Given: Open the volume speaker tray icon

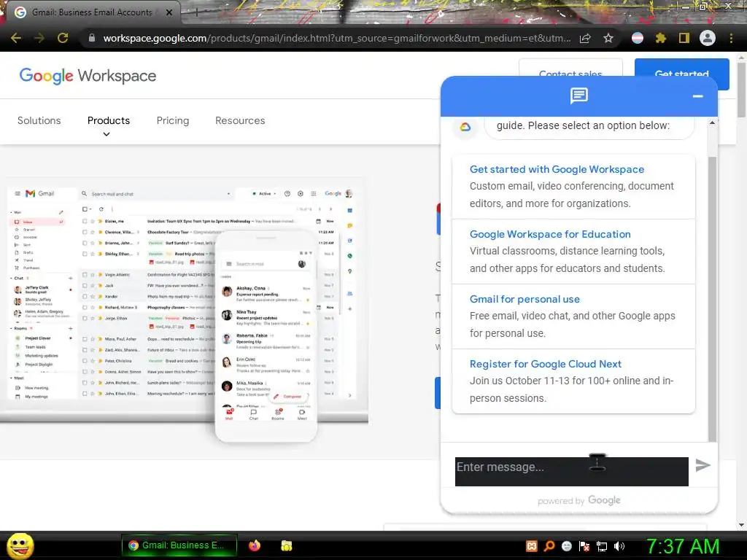Looking at the screenshot, I should 619,546.
